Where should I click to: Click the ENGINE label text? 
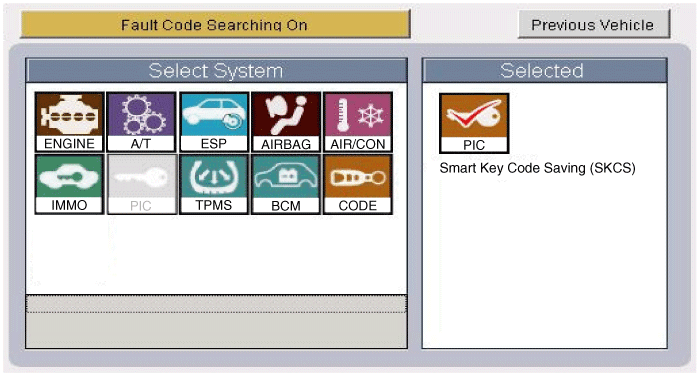point(69,144)
